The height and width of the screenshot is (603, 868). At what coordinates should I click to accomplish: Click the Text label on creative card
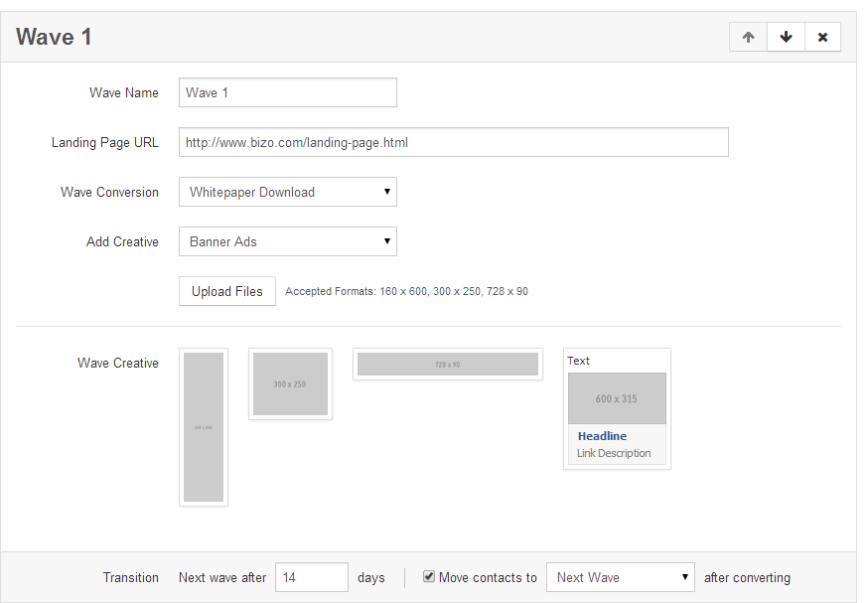click(x=578, y=361)
